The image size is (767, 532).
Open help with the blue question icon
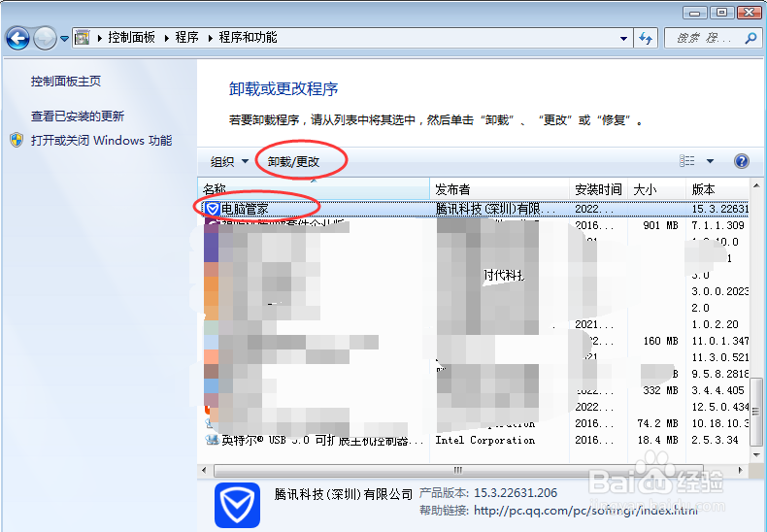click(742, 161)
